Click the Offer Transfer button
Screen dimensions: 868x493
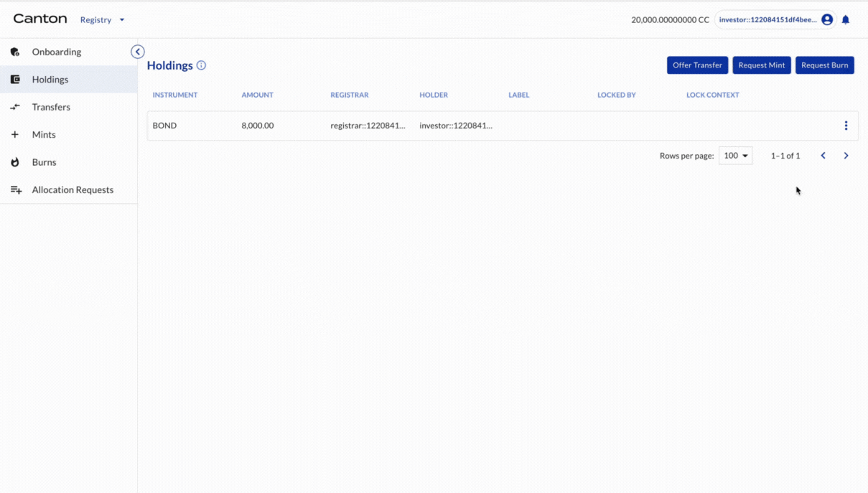pyautogui.click(x=697, y=65)
